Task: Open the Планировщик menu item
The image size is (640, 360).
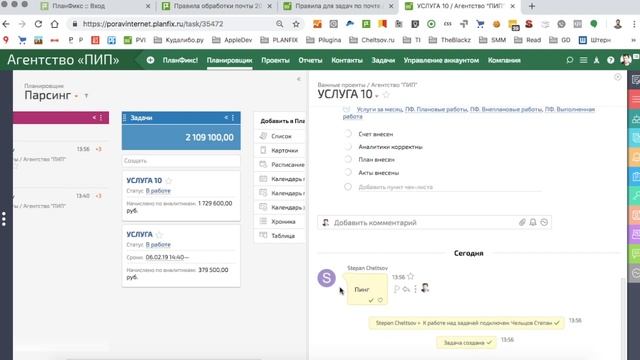Action: [229, 60]
